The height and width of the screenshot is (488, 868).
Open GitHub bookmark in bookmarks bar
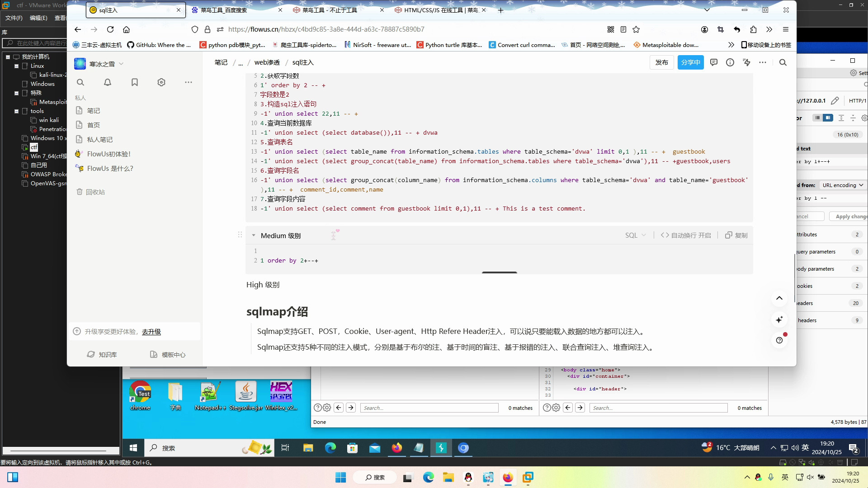tap(159, 45)
